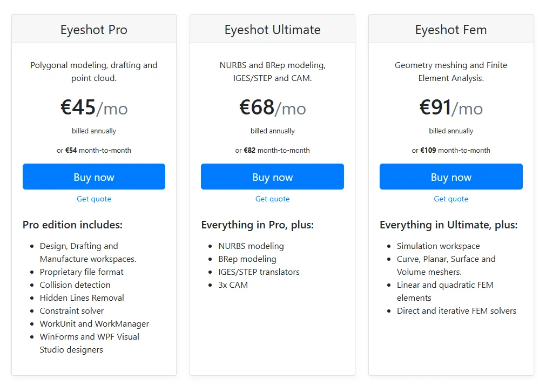This screenshot has height=392, width=546.
Task: Click the 'Simulation workspace' list item
Action: [x=439, y=246]
